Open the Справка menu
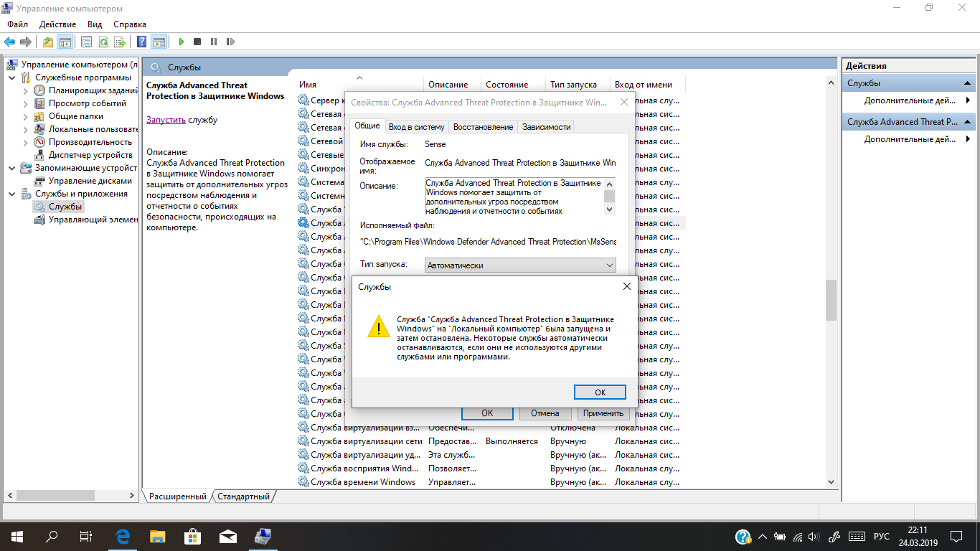This screenshot has width=980, height=551. (x=130, y=24)
